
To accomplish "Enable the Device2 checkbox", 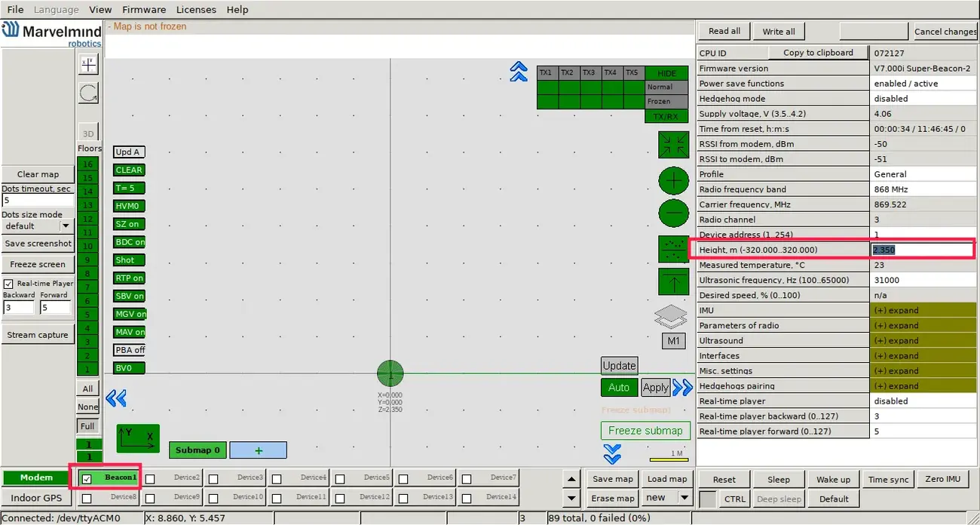I will [151, 479].
